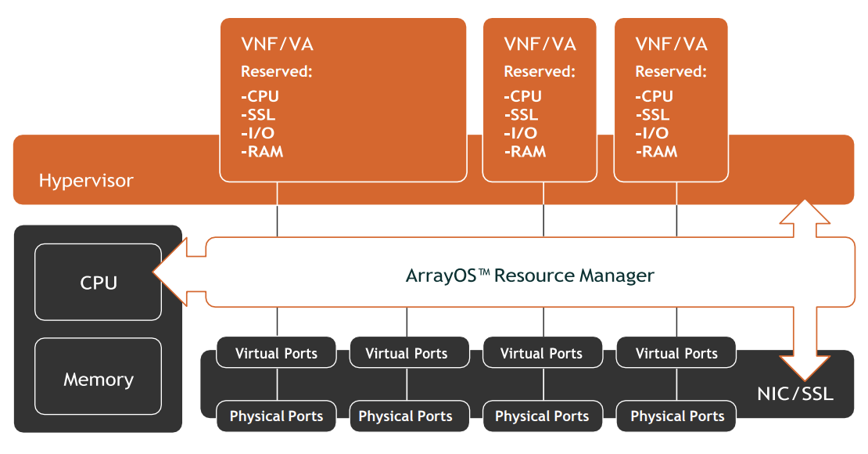Image resolution: width=868 pixels, height=454 pixels.
Task: Click the third Physical Ports box from left
Action: [x=542, y=416]
